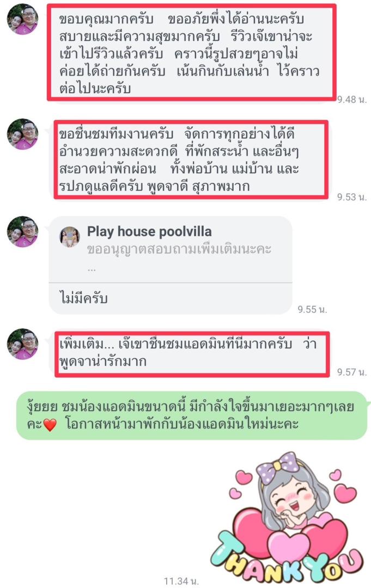Tap the sender avatar beside the 9.57 message
Screen dimensions: 371x588
point(22,344)
